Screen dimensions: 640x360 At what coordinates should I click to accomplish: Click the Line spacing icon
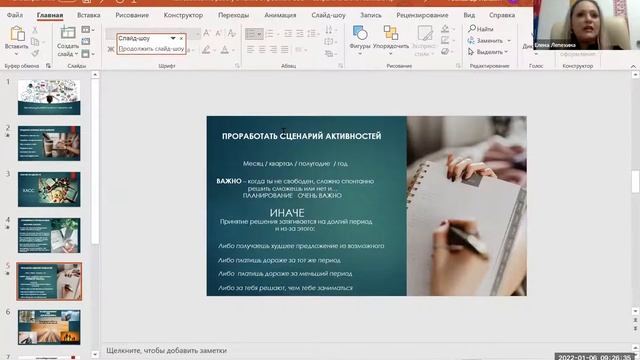(x=312, y=34)
